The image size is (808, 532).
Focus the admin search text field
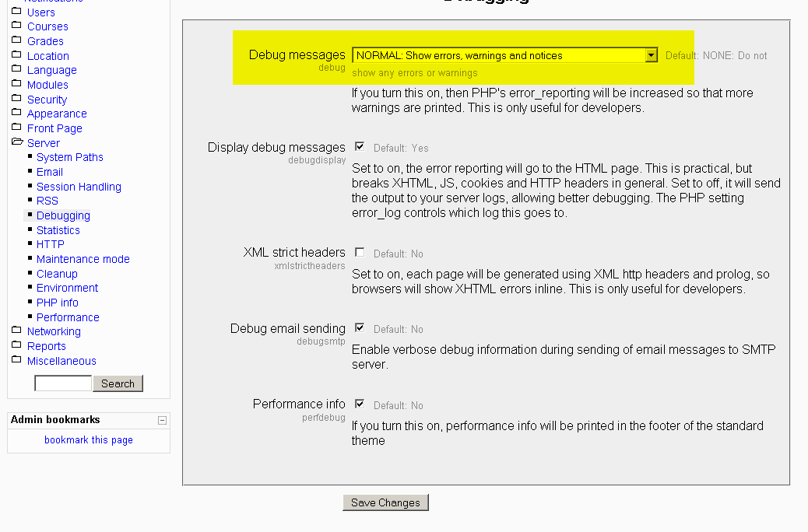coord(63,383)
